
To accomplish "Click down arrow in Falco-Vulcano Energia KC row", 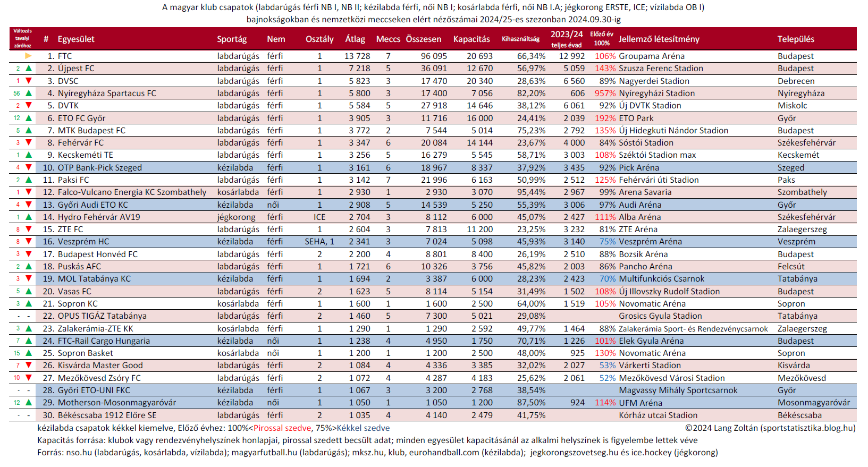I will pos(29,192).
